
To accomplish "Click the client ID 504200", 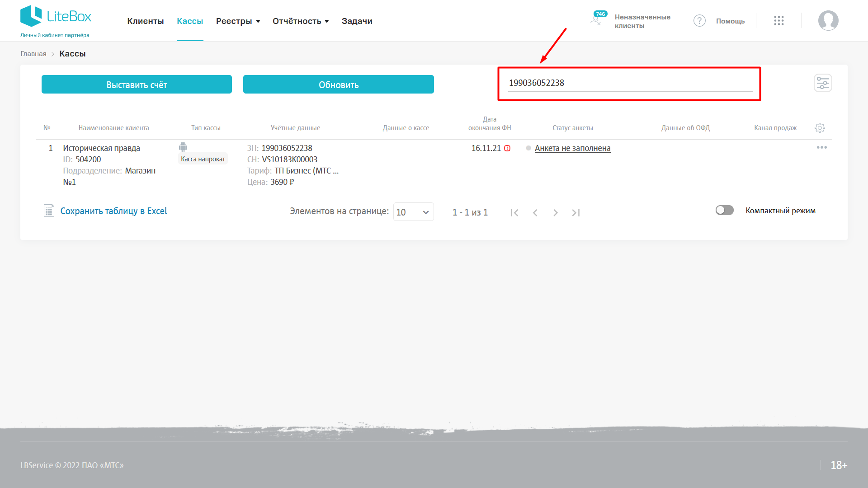I will [x=88, y=160].
